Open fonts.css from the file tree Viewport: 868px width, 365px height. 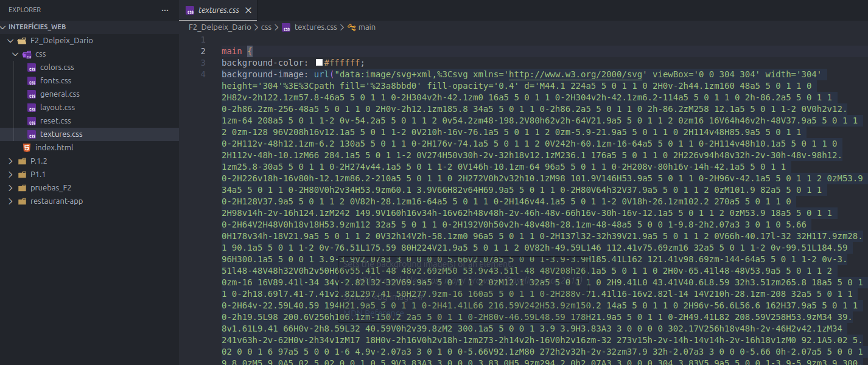point(55,81)
